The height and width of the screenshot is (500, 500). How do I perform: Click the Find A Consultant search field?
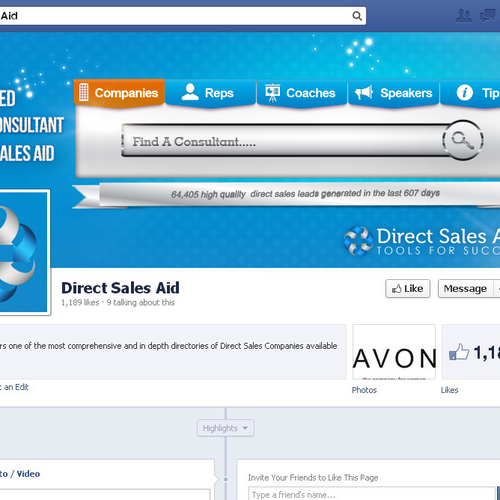[283, 141]
